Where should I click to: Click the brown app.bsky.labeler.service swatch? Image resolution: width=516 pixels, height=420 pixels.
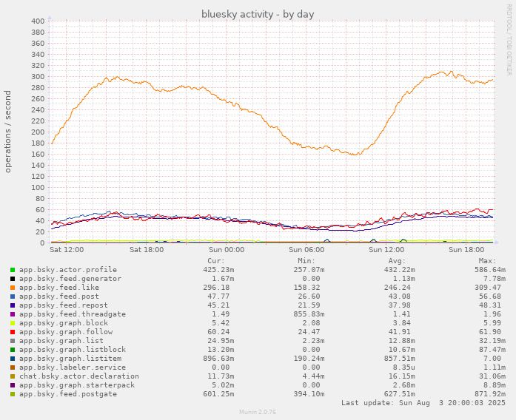click(x=13, y=367)
